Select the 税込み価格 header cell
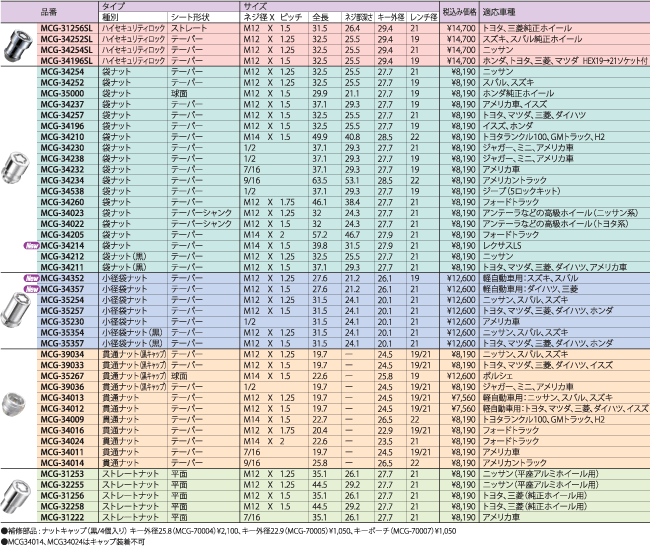Image resolution: width=650 pixels, height=546 pixels. point(460,12)
